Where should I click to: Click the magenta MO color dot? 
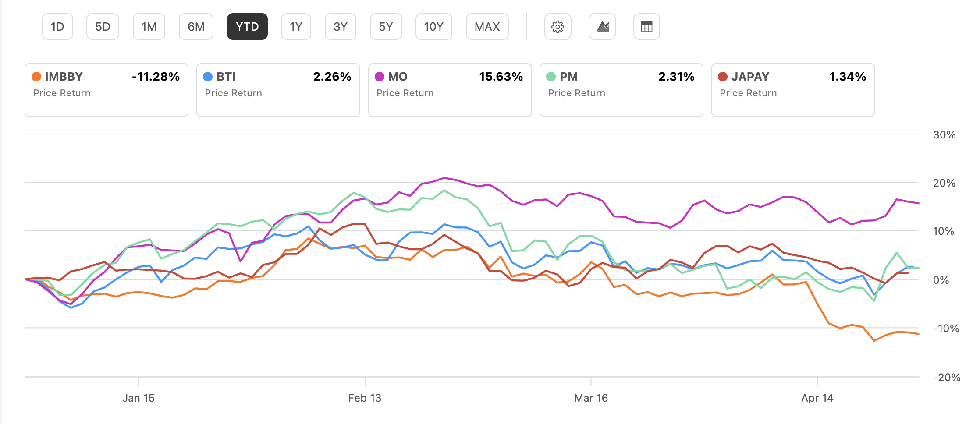click(380, 77)
